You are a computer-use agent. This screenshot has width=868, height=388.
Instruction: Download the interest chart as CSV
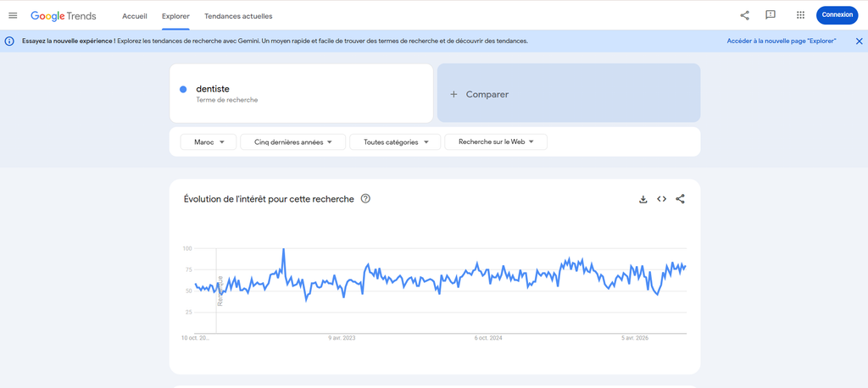[x=643, y=199]
